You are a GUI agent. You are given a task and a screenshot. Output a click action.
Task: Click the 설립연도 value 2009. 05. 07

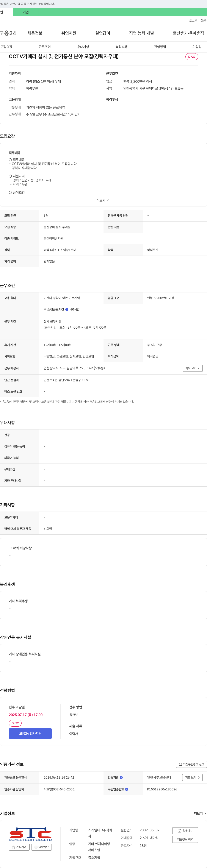(x=150, y=830)
